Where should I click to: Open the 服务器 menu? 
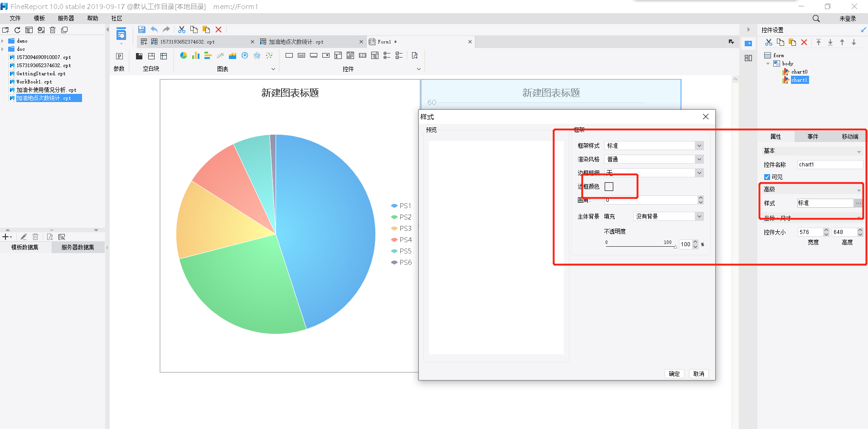[66, 18]
